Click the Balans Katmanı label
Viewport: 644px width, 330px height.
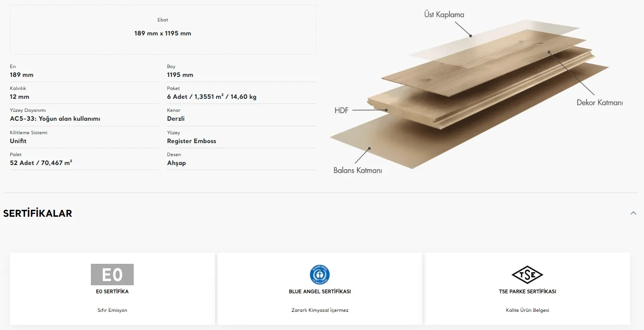click(357, 171)
